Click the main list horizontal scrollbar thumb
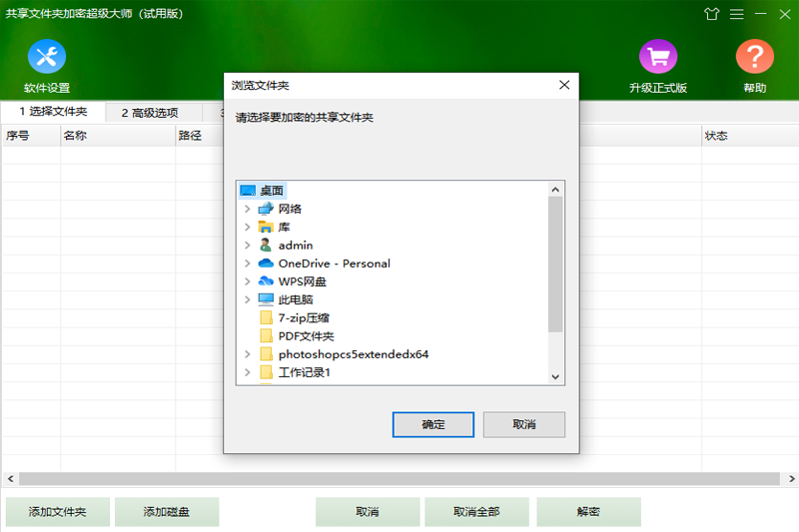This screenshot has width=799, height=532. coord(399,478)
